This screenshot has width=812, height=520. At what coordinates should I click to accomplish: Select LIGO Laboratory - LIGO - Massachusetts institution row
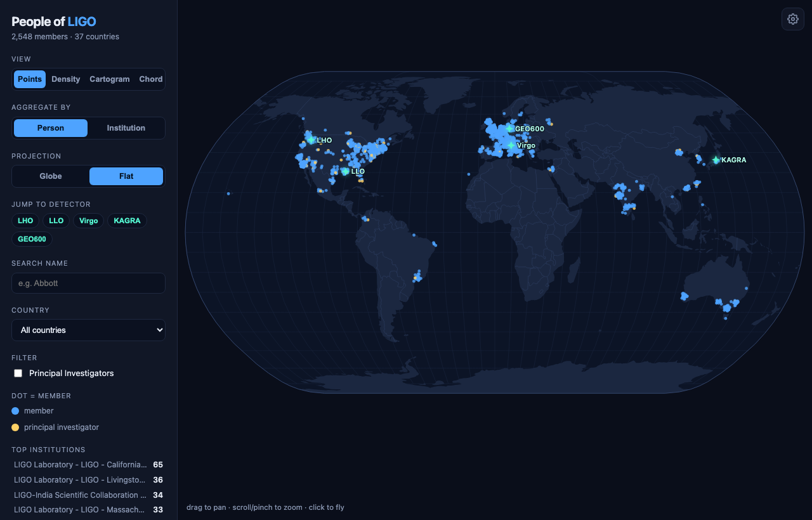tap(88, 510)
